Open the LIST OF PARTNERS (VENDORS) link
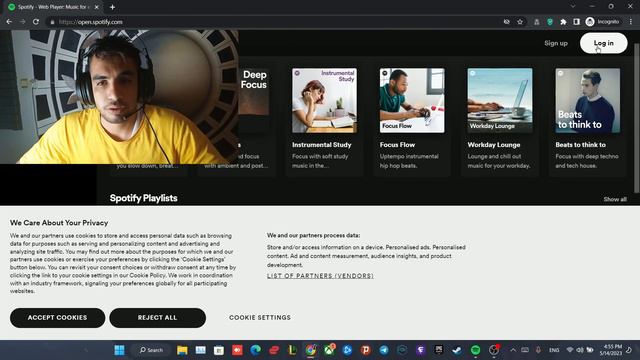640x360 pixels. 320,276
